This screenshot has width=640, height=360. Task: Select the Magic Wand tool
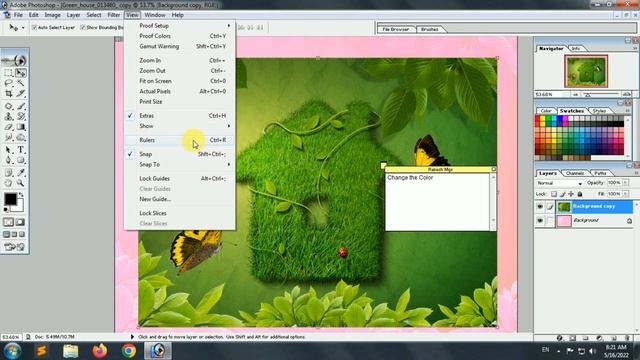click(20, 83)
